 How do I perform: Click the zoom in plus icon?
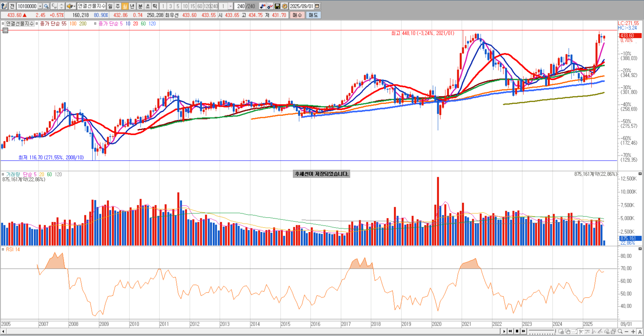[x=633, y=332]
